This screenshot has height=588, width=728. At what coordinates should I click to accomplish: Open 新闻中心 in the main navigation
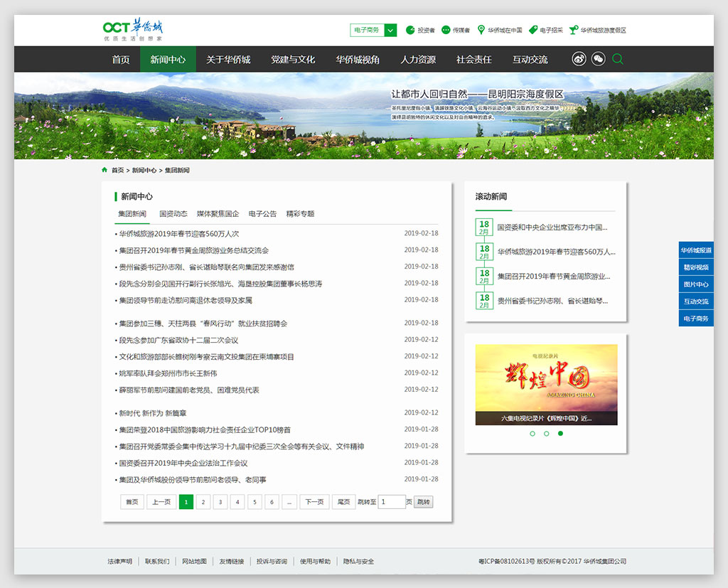tap(168, 60)
